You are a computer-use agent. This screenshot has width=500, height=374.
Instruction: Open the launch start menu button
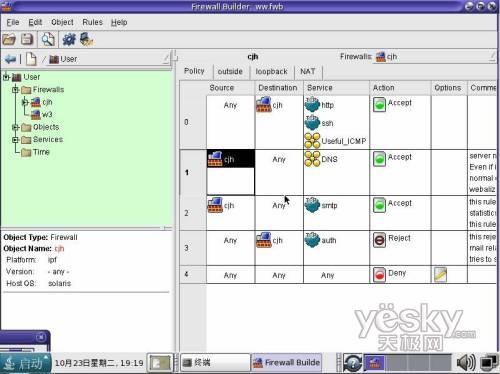pyautogui.click(x=25, y=363)
